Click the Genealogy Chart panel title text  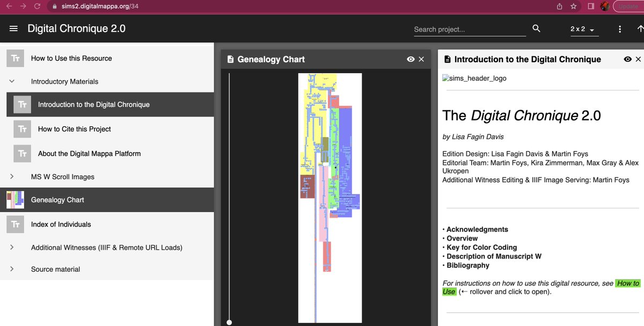[271, 59]
